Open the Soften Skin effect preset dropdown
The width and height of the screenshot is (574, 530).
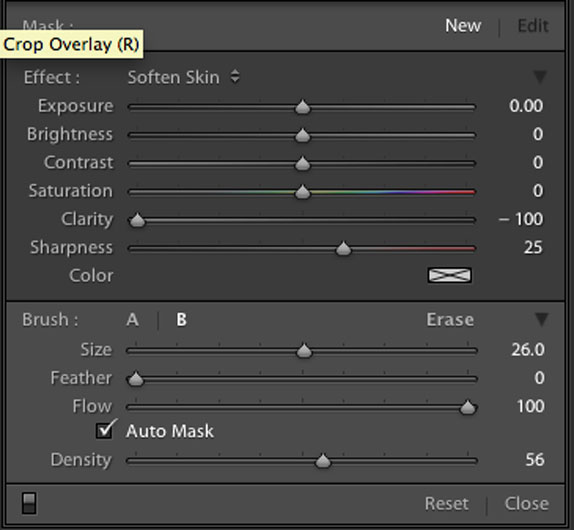click(x=183, y=77)
